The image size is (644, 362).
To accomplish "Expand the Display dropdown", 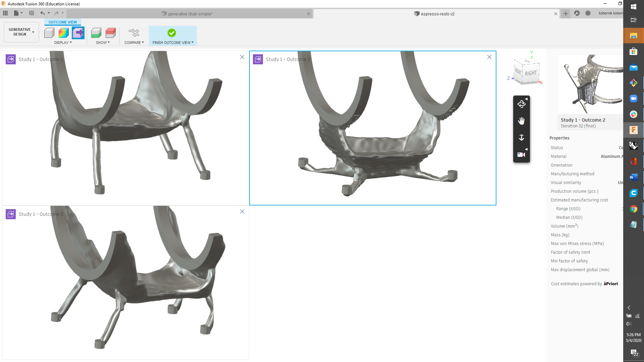I will coord(63,43).
